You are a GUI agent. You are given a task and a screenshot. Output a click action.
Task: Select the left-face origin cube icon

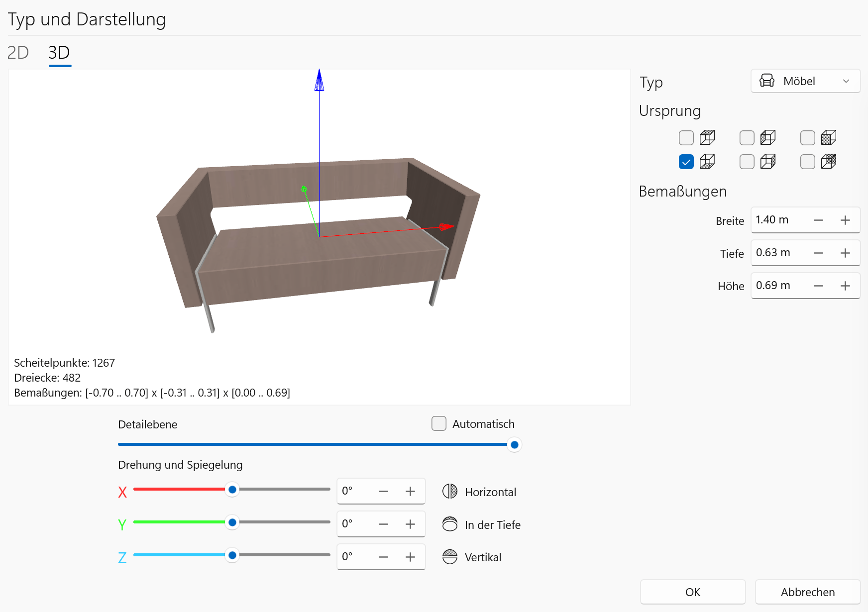click(768, 137)
